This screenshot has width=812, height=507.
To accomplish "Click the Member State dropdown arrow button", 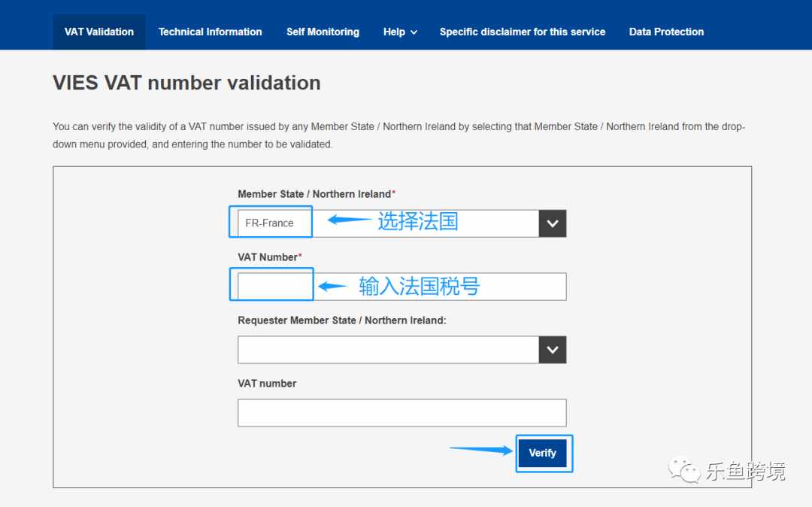I will coord(553,223).
